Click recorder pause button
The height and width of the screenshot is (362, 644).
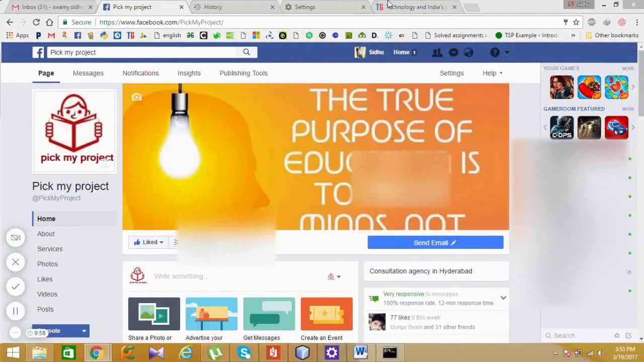(x=16, y=311)
